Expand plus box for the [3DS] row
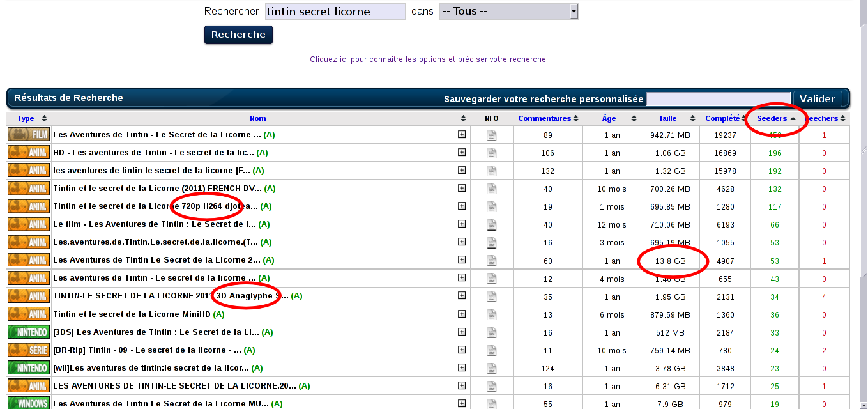The height and width of the screenshot is (409, 868). tap(462, 332)
